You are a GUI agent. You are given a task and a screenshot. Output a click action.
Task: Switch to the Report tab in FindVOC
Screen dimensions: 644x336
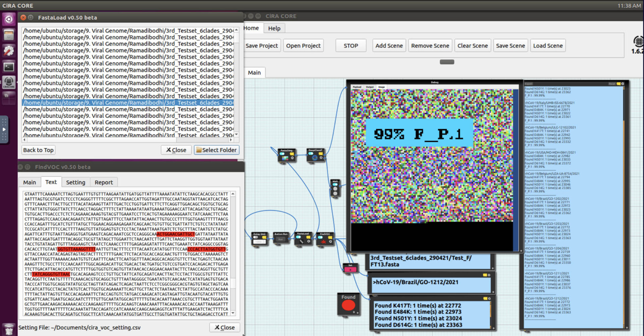[x=104, y=182]
